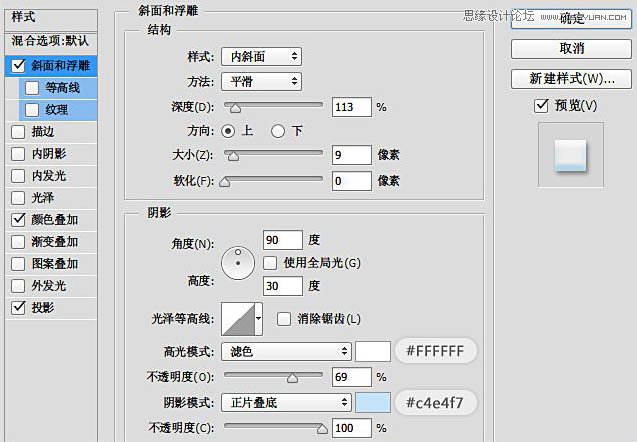Select the 斜面和浮雕 row label
Image resolution: width=637 pixels, height=442 pixels.
click(61, 66)
